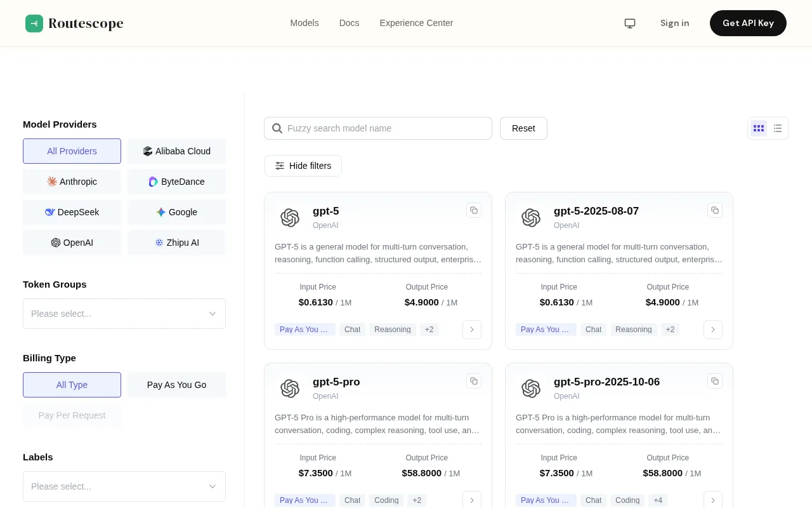Open the Token Groups dropdown

[x=124, y=314]
